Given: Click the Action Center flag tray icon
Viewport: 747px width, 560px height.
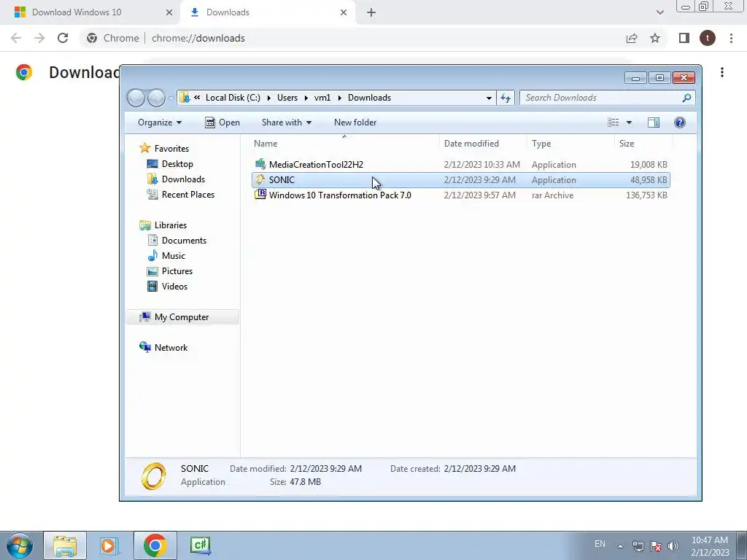Looking at the screenshot, I should pos(656,545).
